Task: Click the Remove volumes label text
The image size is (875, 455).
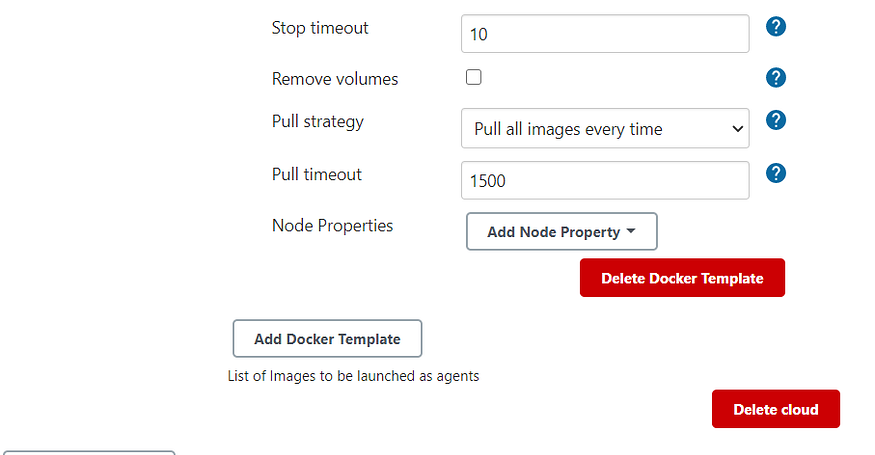Action: pos(335,79)
